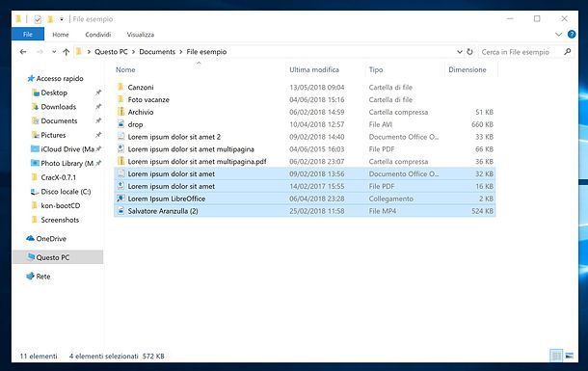The width and height of the screenshot is (588, 371).
Task: Select the Salvatore Aranzulla (2) MP4 icon
Action: coord(120,211)
